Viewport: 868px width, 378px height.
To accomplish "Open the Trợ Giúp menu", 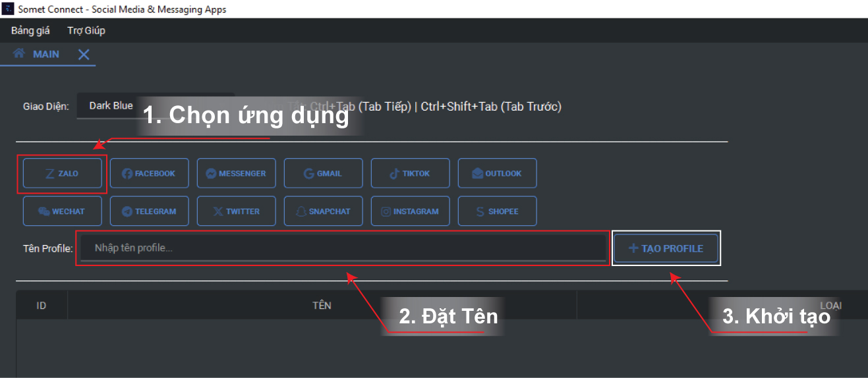I will [x=86, y=30].
